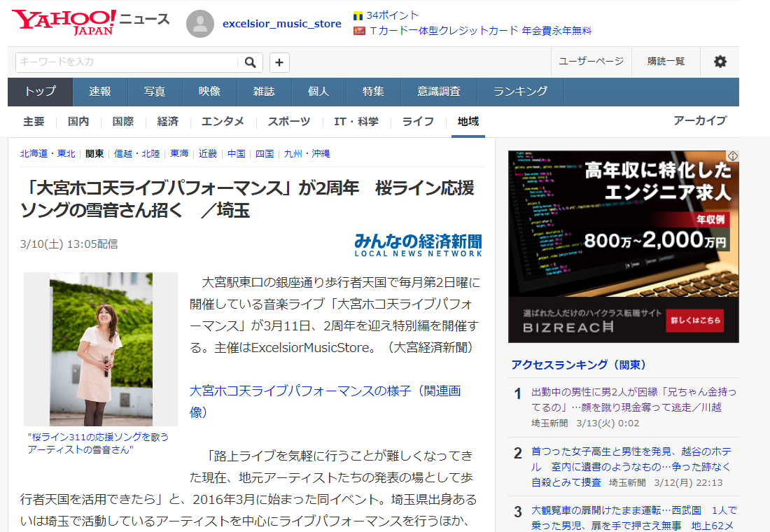Open ranking article 大観覧車の扉開けたまま運転

634,518
